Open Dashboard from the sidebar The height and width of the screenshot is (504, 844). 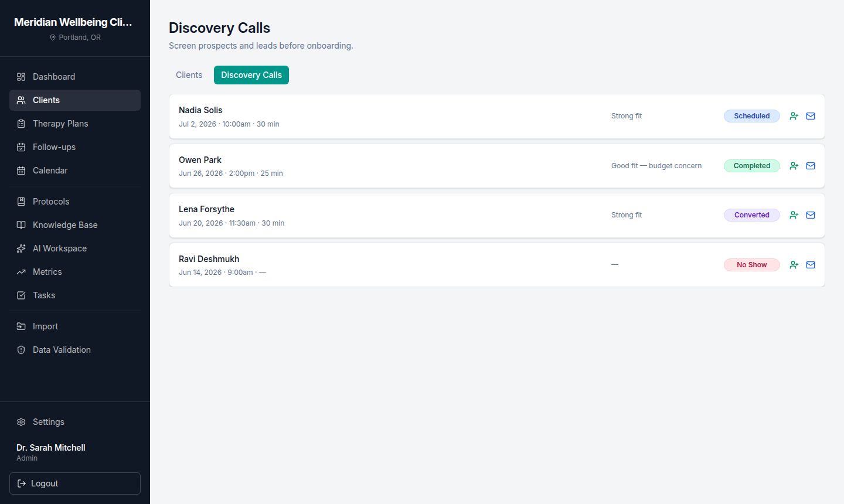coord(75,77)
